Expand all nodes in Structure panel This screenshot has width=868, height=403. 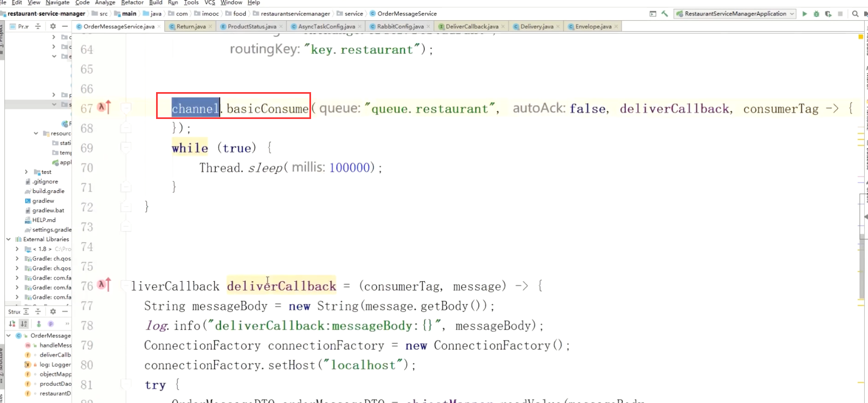pyautogui.click(x=26, y=311)
